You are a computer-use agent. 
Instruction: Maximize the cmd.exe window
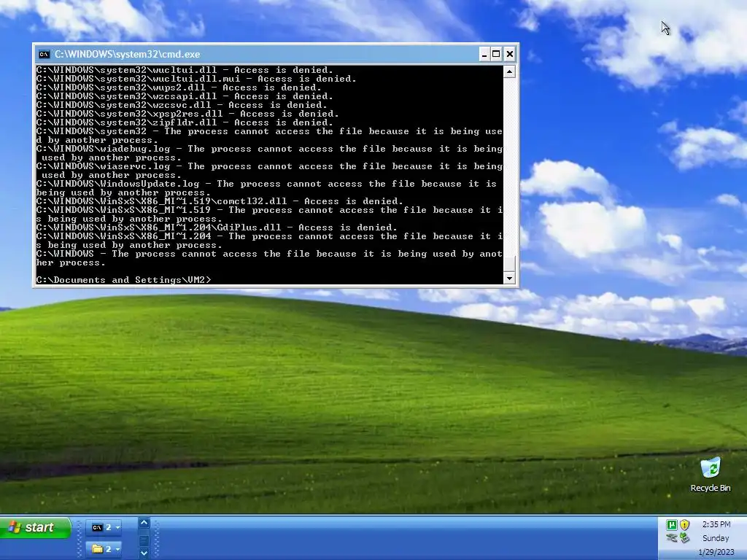coord(496,54)
